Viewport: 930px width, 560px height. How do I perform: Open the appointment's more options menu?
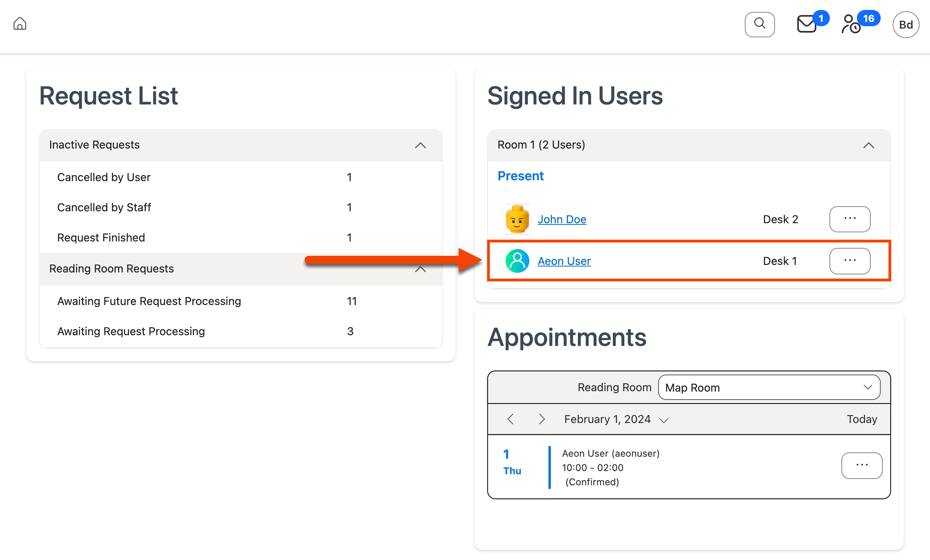(x=862, y=465)
